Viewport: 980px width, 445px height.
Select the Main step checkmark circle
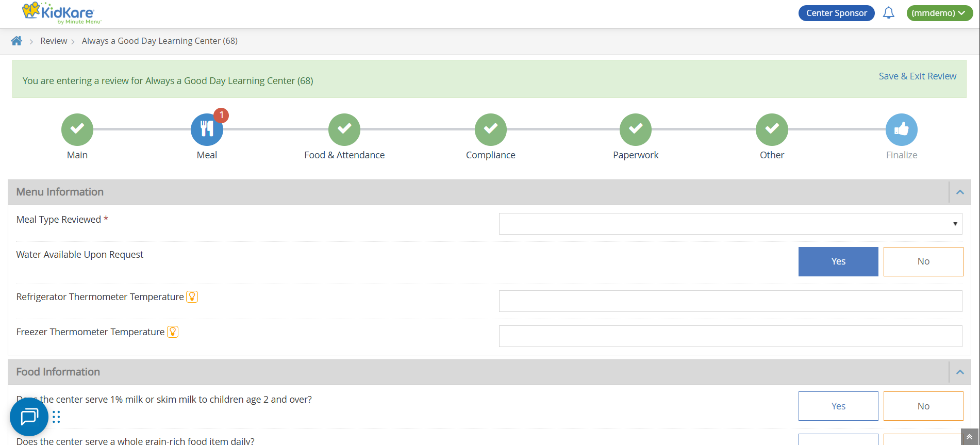(x=77, y=129)
